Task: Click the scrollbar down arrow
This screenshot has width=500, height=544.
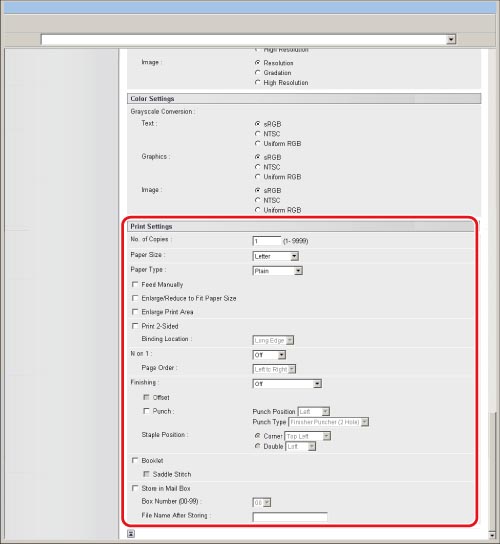Action: click(x=492, y=536)
